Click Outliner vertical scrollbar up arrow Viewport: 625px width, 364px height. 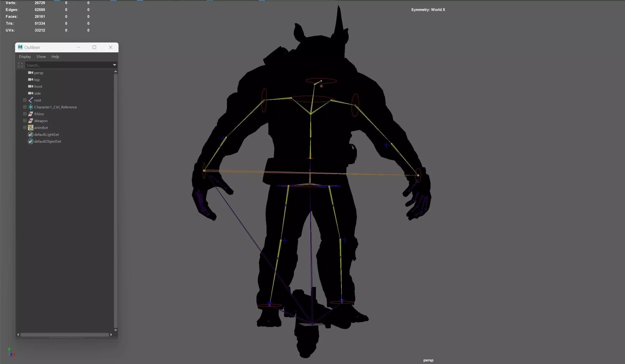pos(116,71)
